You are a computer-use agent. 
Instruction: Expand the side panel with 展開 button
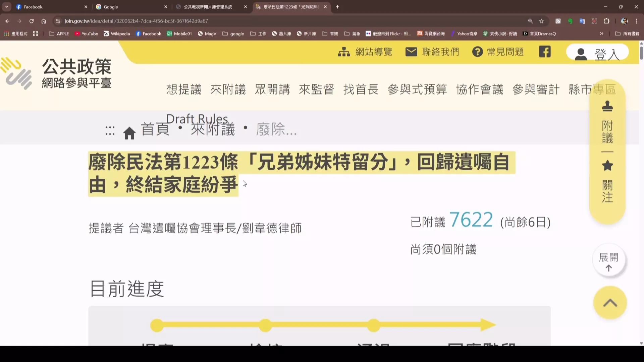(x=608, y=261)
